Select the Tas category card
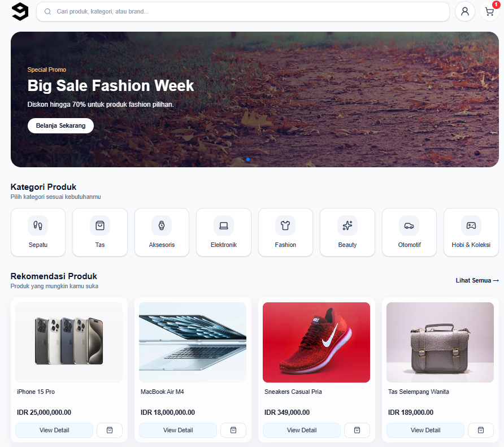This screenshot has height=447, width=504. 100,232
